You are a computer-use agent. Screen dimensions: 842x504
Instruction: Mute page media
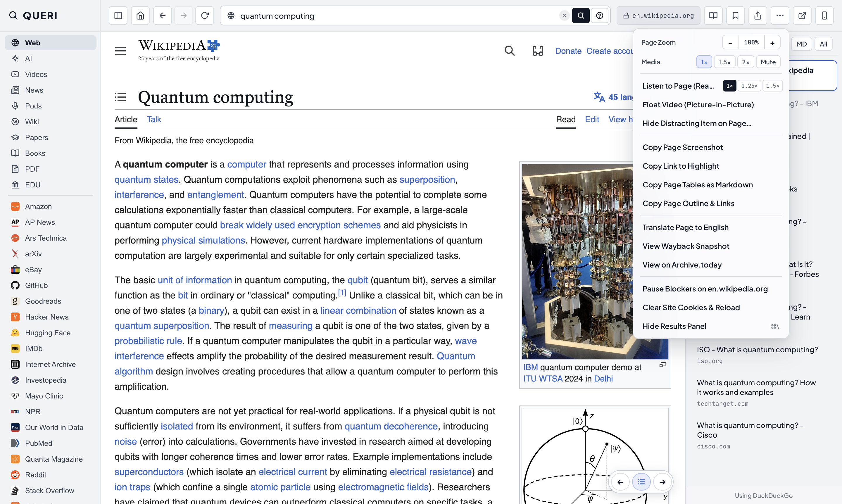(768, 62)
